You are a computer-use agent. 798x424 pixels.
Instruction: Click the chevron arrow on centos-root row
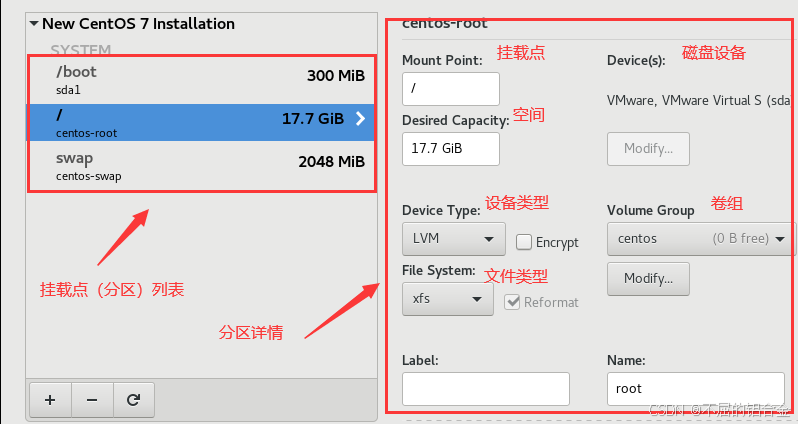(x=360, y=119)
